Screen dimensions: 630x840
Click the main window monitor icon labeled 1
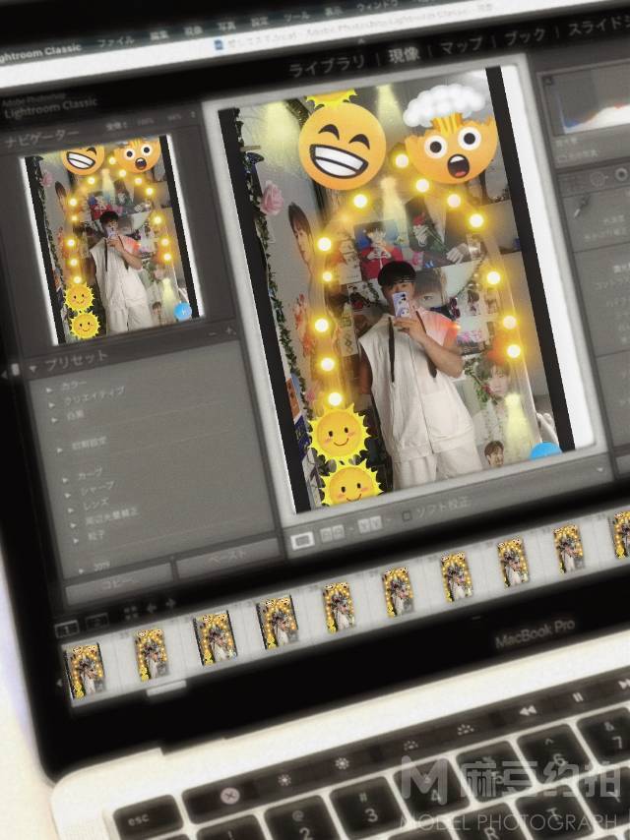67,628
